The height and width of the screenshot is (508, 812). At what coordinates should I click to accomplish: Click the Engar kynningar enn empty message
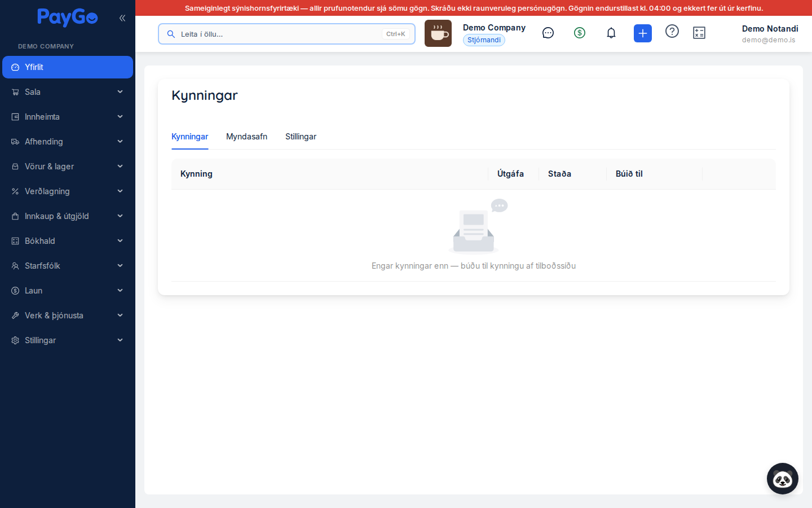(474, 266)
